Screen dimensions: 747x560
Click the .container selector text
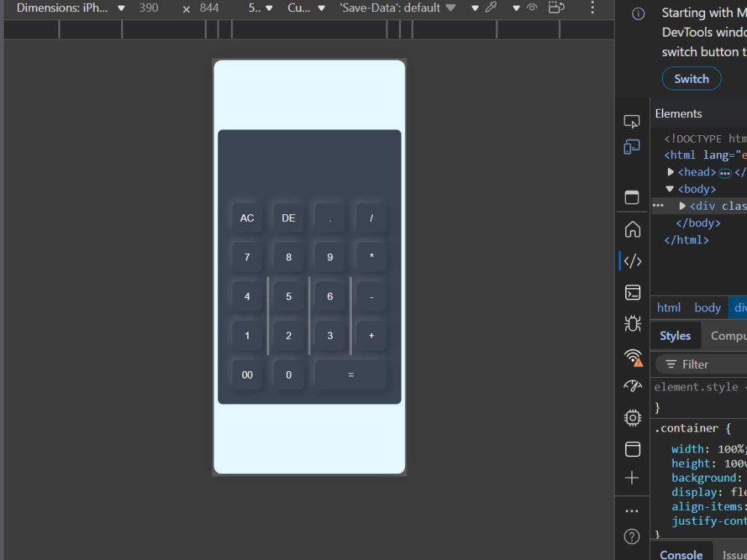coord(686,428)
